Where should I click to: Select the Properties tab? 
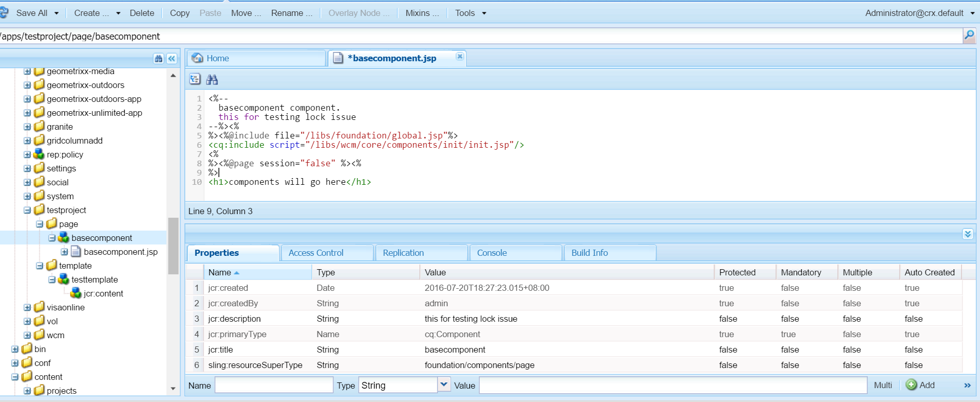(x=233, y=253)
